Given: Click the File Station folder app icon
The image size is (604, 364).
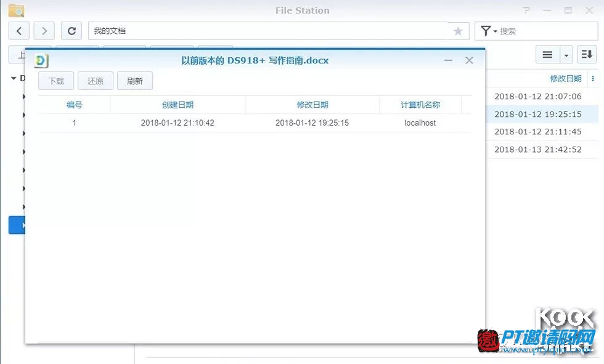Looking at the screenshot, I should click(16, 10).
